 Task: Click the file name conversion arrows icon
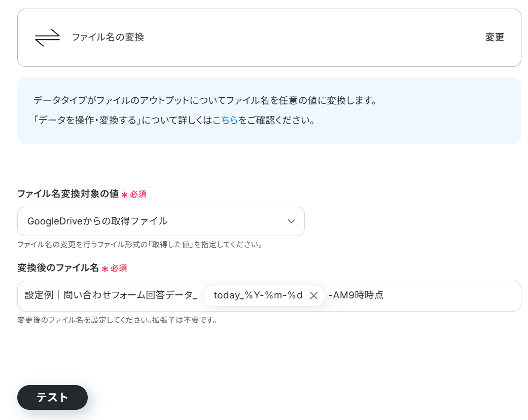pyautogui.click(x=48, y=37)
